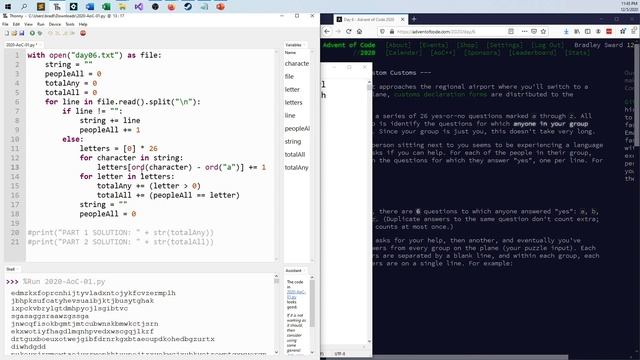Bookmark this page with the star icon
The image size is (640, 360).
tap(543, 31)
